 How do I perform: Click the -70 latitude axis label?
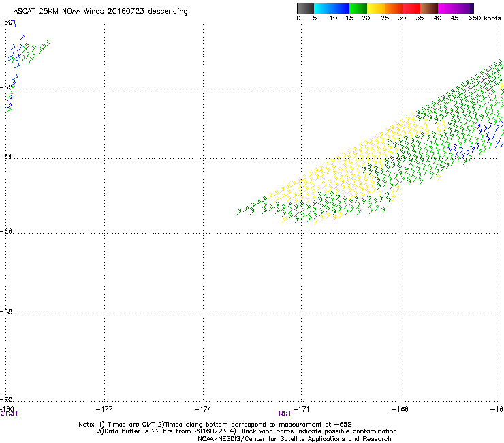[7, 399]
